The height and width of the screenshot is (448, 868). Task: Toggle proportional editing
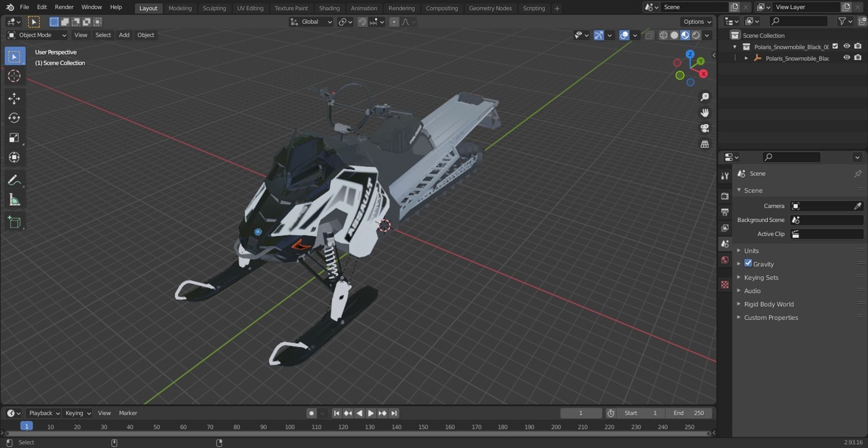tap(394, 22)
